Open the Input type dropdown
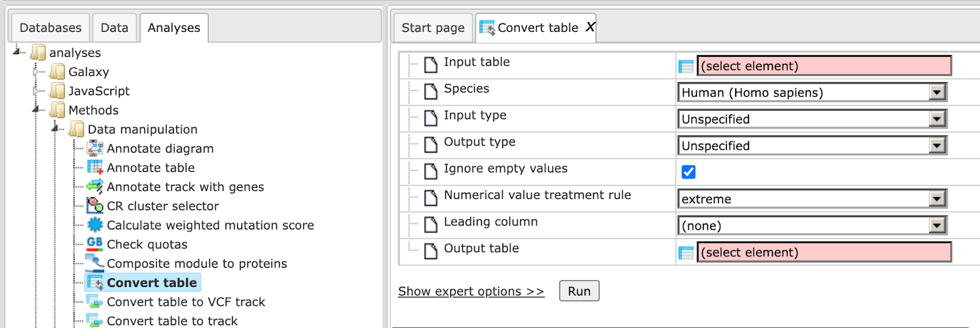The width and height of the screenshot is (980, 328). click(x=812, y=119)
